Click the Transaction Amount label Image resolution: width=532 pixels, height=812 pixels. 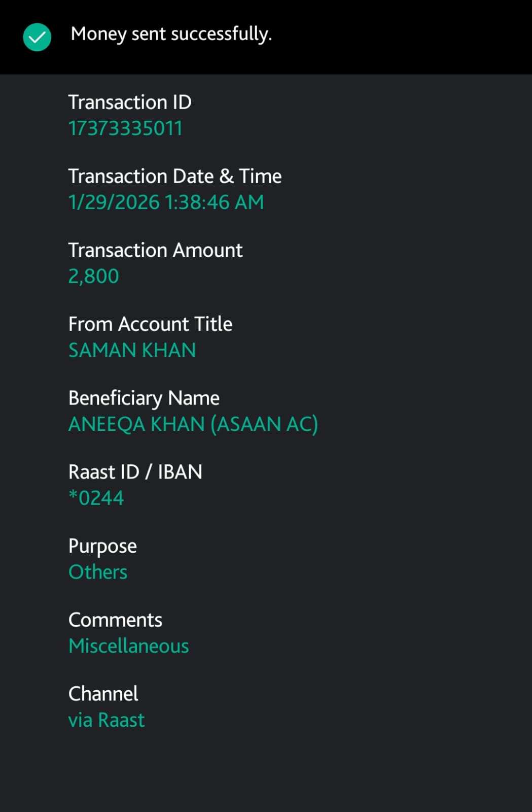(x=155, y=250)
